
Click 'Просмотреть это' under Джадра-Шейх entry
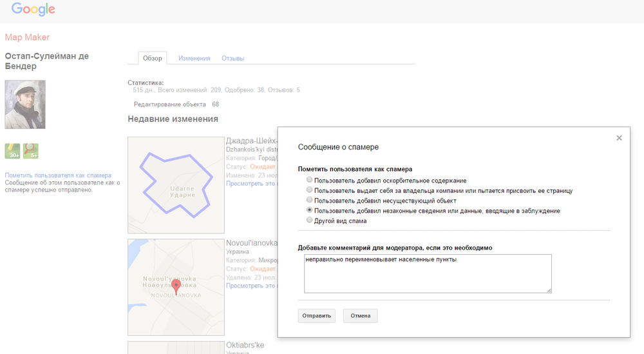(251, 183)
